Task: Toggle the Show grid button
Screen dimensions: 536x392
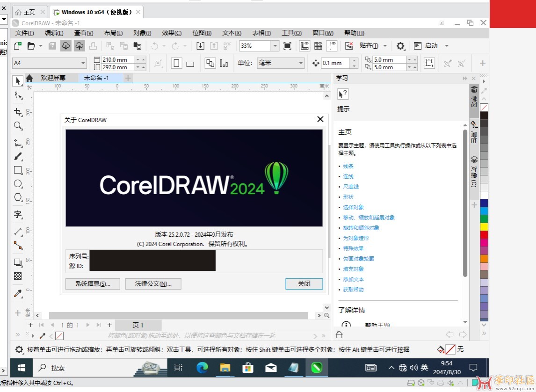Action: click(318, 46)
